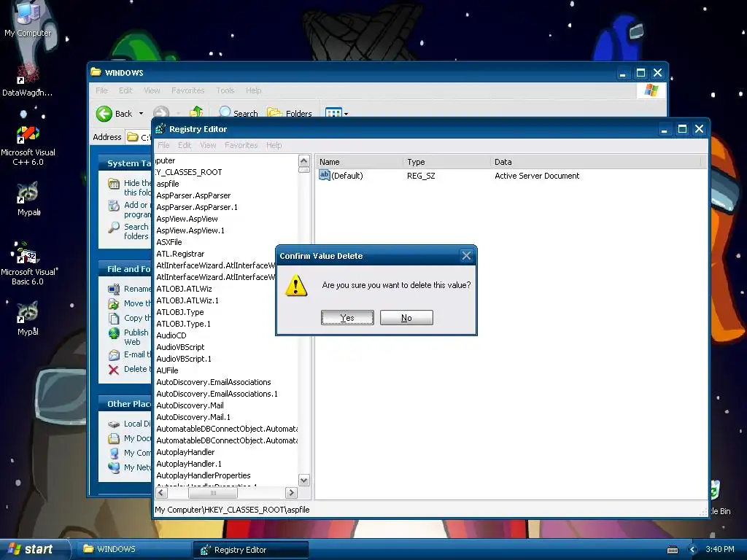The width and height of the screenshot is (747, 560).
Task: Open File menu in Registry Editor
Action: tap(163, 145)
